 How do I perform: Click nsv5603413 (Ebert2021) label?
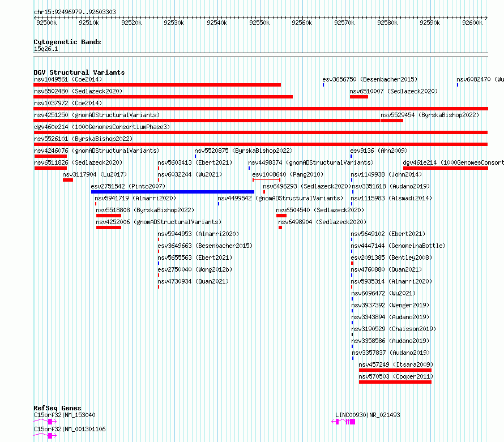pyautogui.click(x=195, y=162)
